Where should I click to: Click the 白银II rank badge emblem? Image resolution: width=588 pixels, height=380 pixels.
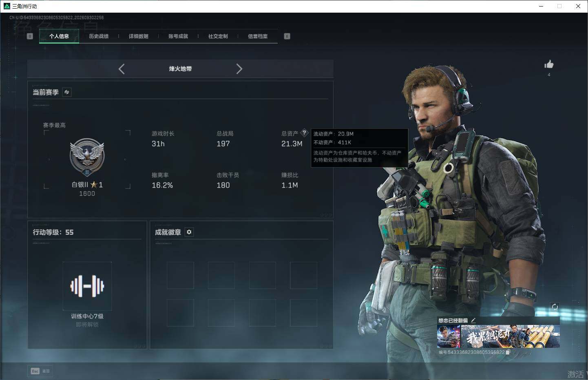(87, 157)
